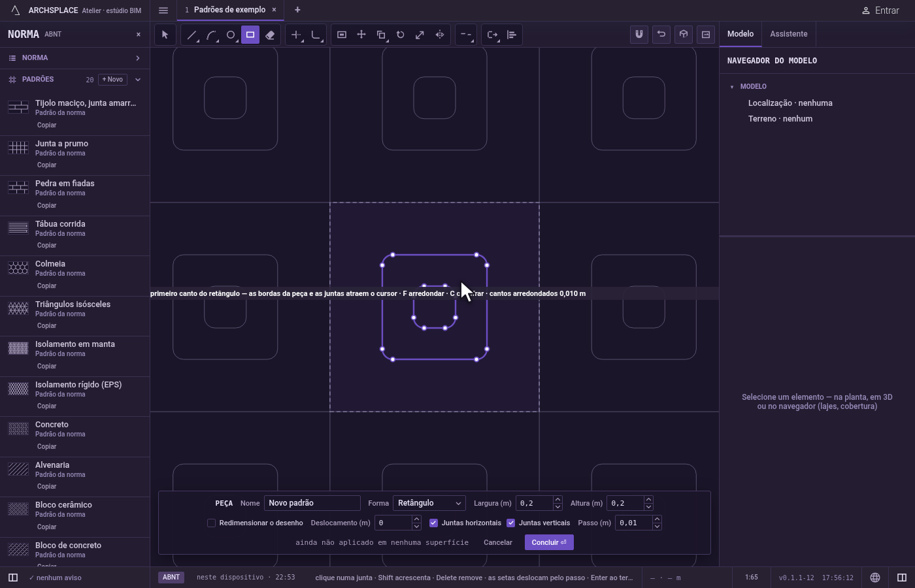This screenshot has width=915, height=588.
Task: Uncheck Juntas verticais
Action: 510,523
